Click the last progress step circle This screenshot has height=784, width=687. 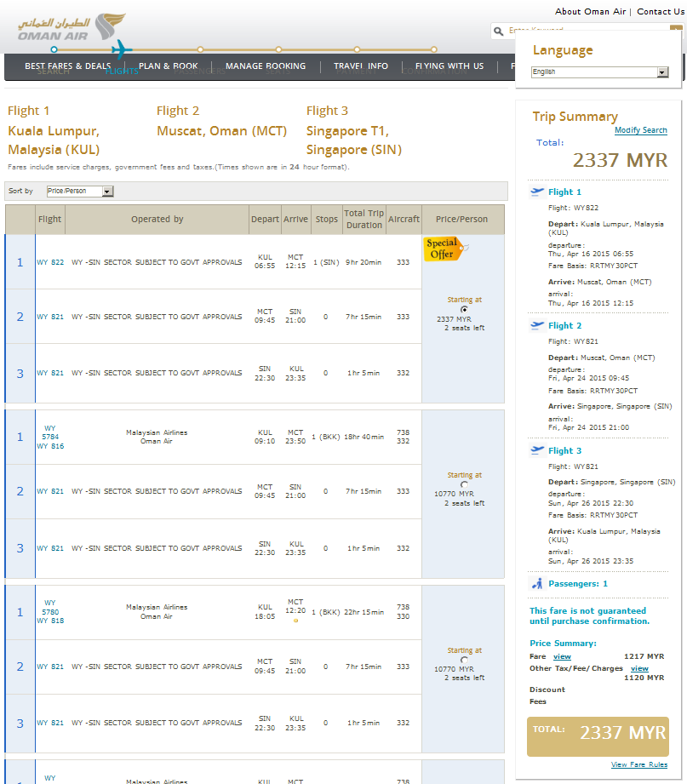[x=434, y=49]
